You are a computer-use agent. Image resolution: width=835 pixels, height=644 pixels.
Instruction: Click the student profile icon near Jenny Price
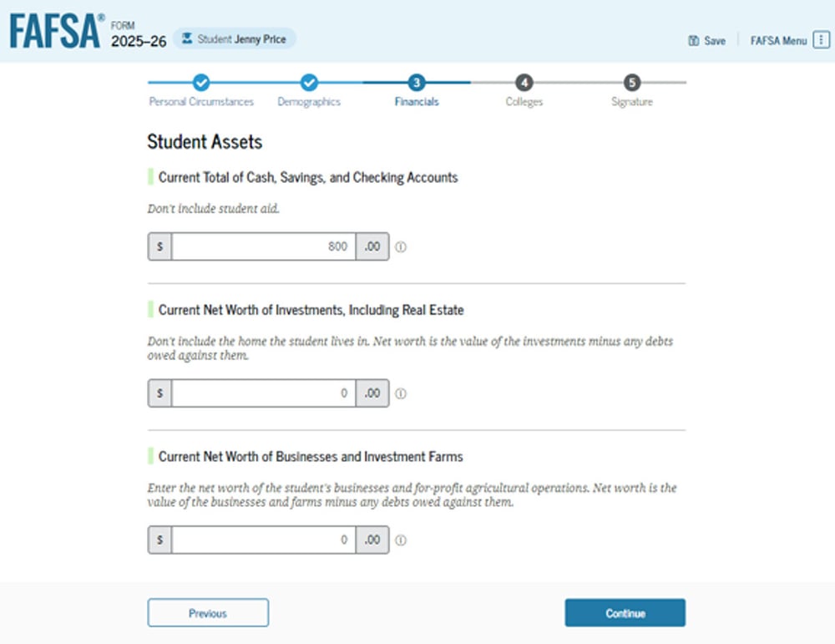coord(187,38)
